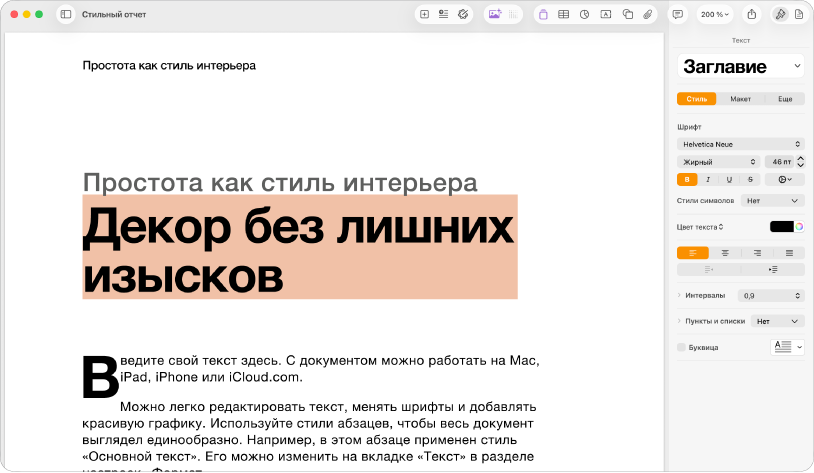Open the Заглавие paragraph style dropdown
The width and height of the screenshot is (814, 473).
[741, 66]
